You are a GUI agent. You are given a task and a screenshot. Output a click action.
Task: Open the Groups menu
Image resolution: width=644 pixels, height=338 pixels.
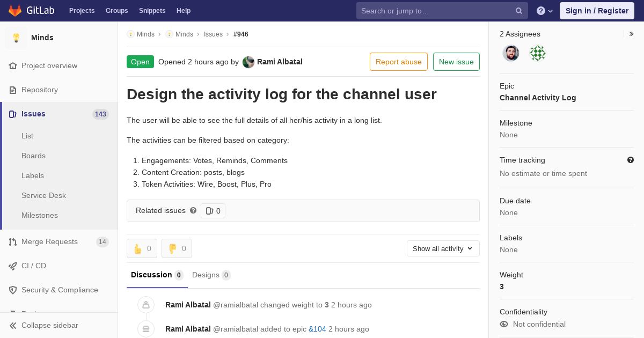pos(117,11)
